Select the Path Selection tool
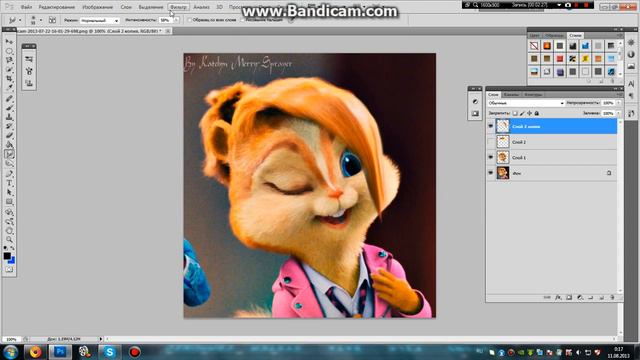The image size is (640, 360). tap(9, 192)
